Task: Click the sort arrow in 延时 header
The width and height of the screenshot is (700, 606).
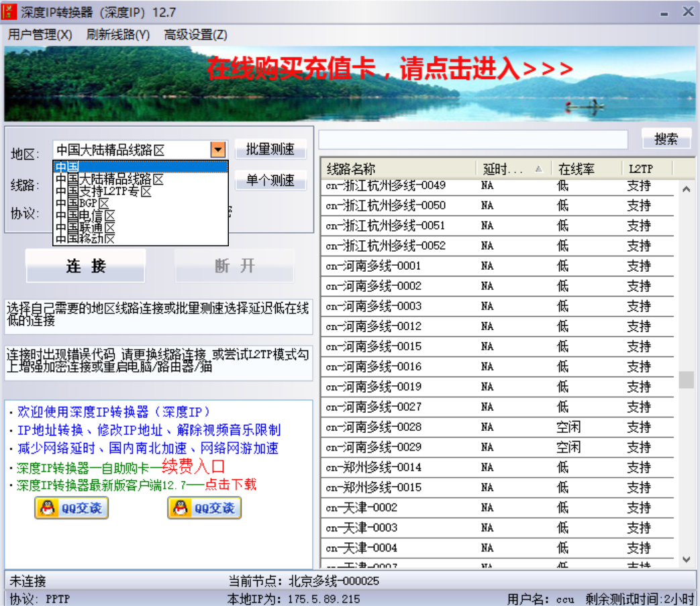Action: pos(539,168)
